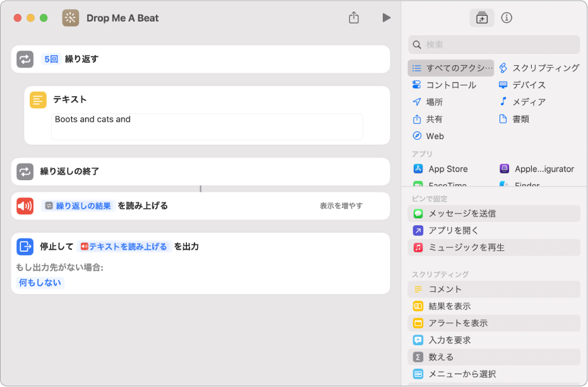This screenshot has height=387, width=588.
Task: Expand options with 表示を増やす
Action: click(x=341, y=206)
